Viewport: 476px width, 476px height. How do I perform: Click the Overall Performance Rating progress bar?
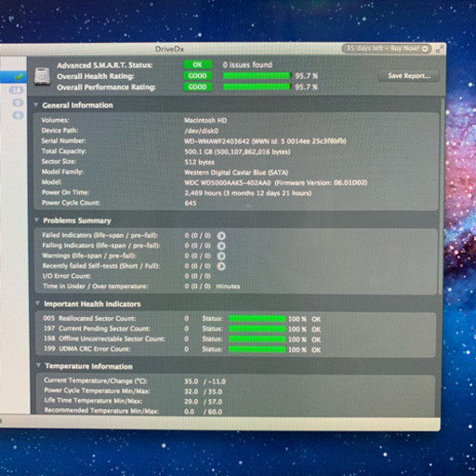coord(257,86)
